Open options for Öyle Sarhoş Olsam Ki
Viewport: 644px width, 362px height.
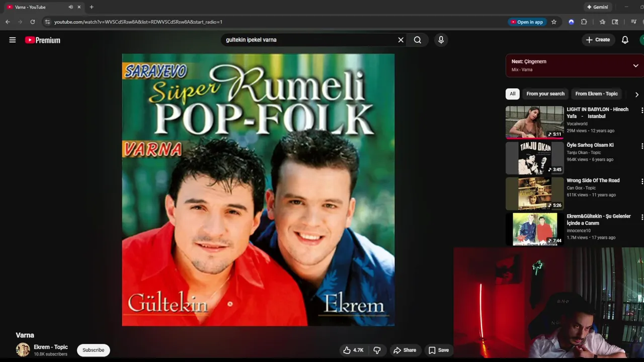pyautogui.click(x=641, y=146)
